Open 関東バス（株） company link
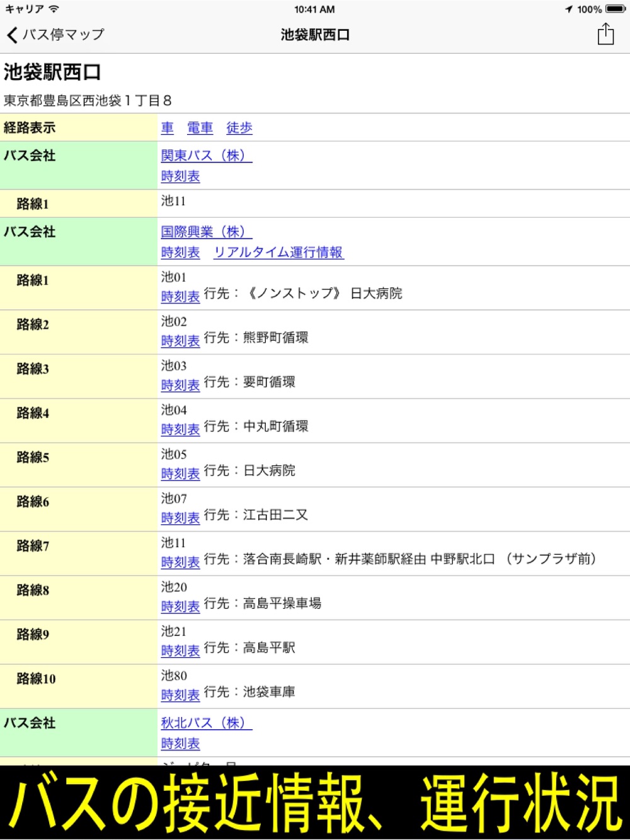Image resolution: width=630 pixels, height=840 pixels. pos(207,156)
